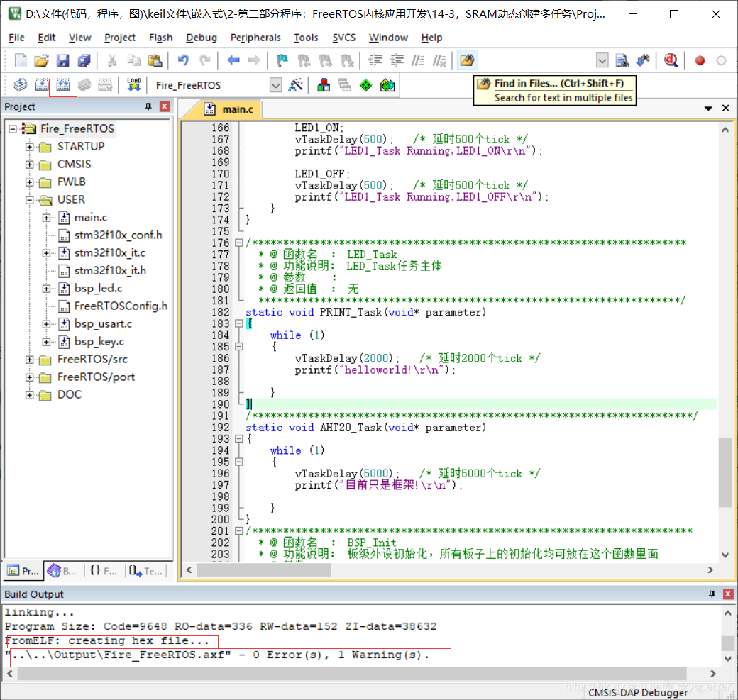Close the Project panel
The image size is (738, 700).
[x=164, y=106]
